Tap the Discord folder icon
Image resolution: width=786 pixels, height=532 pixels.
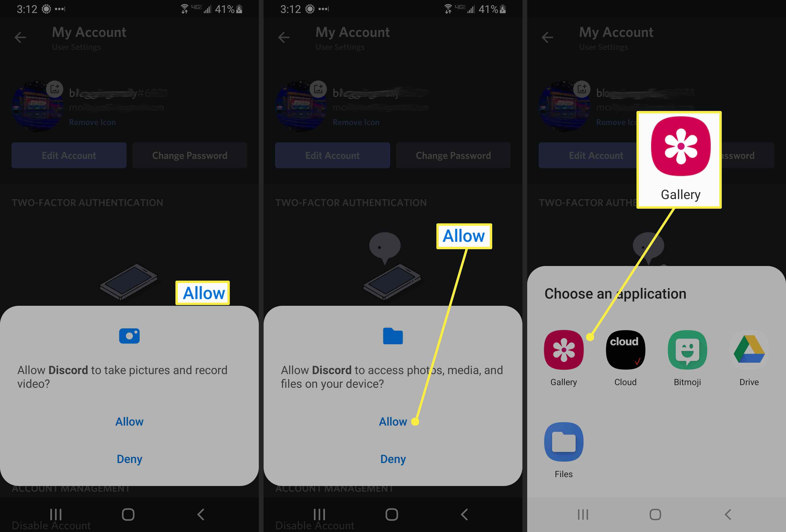393,335
